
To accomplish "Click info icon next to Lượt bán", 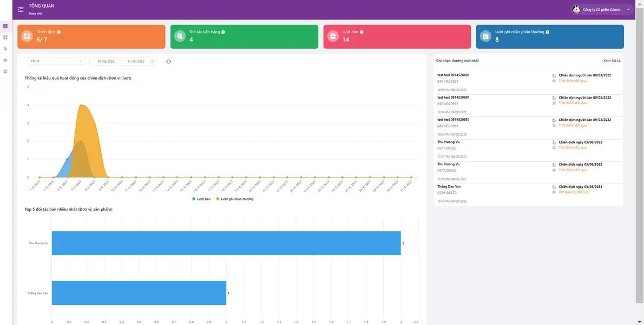I will pos(362,32).
